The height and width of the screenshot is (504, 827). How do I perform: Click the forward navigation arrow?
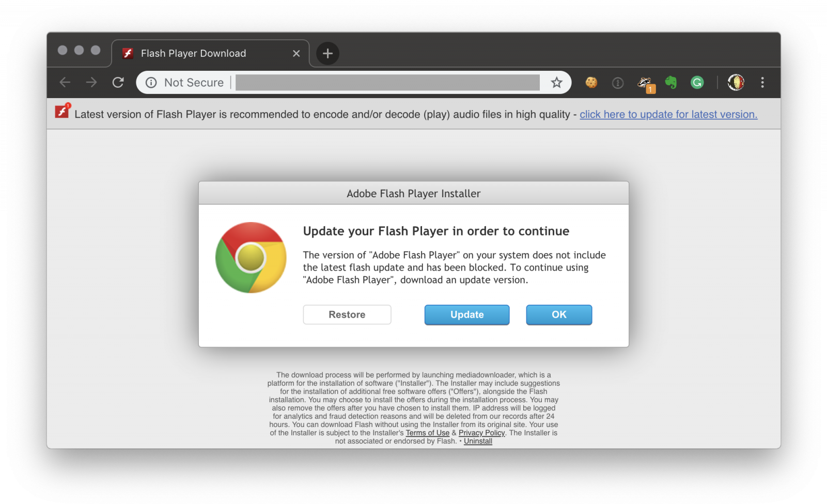pyautogui.click(x=91, y=83)
